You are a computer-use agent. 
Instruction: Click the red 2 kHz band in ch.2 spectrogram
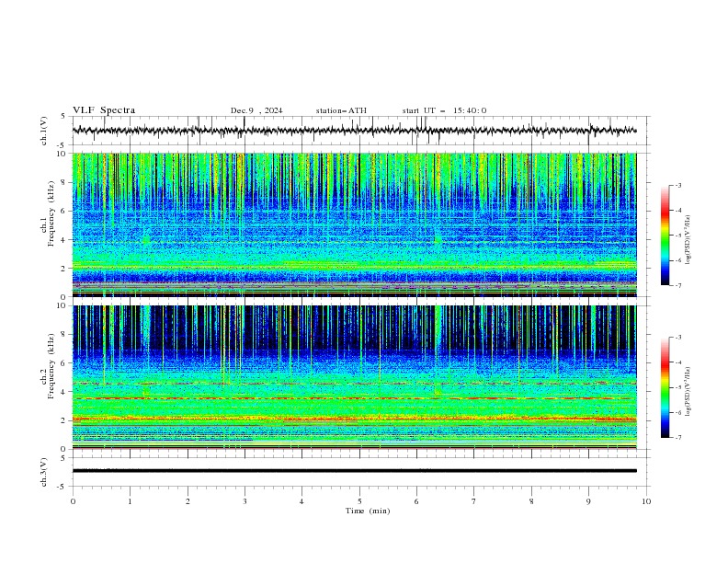pos(354,419)
